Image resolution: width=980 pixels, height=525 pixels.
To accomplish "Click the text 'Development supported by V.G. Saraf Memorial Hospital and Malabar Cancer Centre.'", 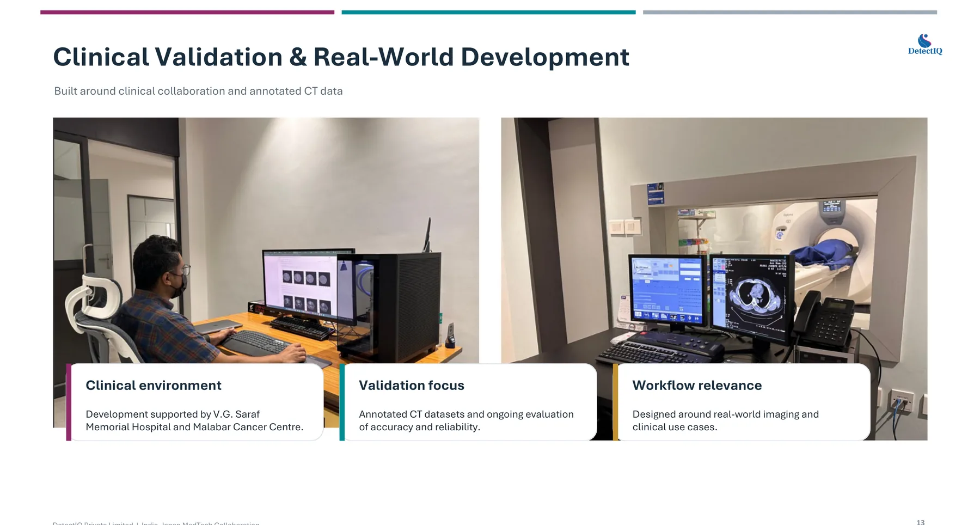I will pyautogui.click(x=194, y=420).
